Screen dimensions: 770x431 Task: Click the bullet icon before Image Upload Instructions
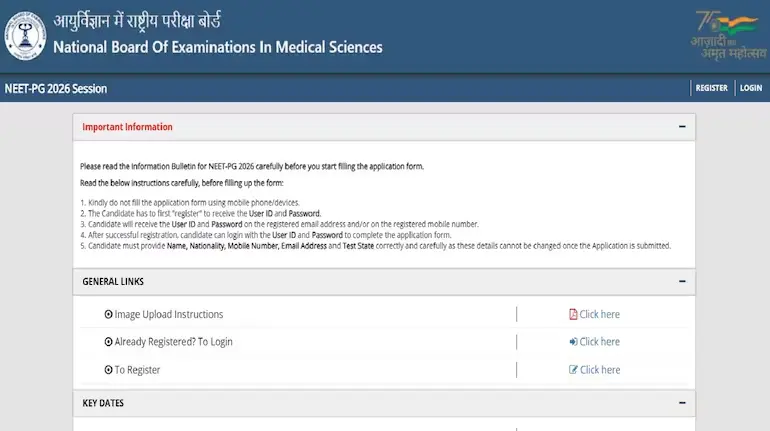pyautogui.click(x=109, y=314)
